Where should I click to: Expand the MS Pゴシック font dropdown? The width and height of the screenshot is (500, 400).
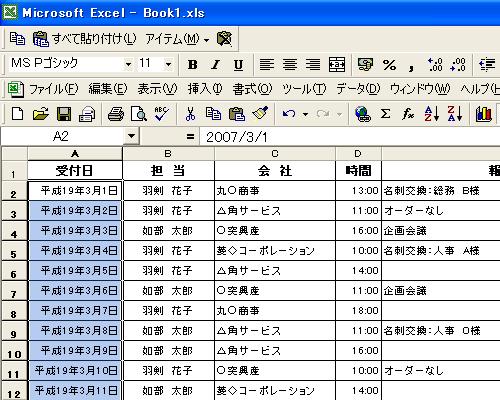(x=128, y=64)
